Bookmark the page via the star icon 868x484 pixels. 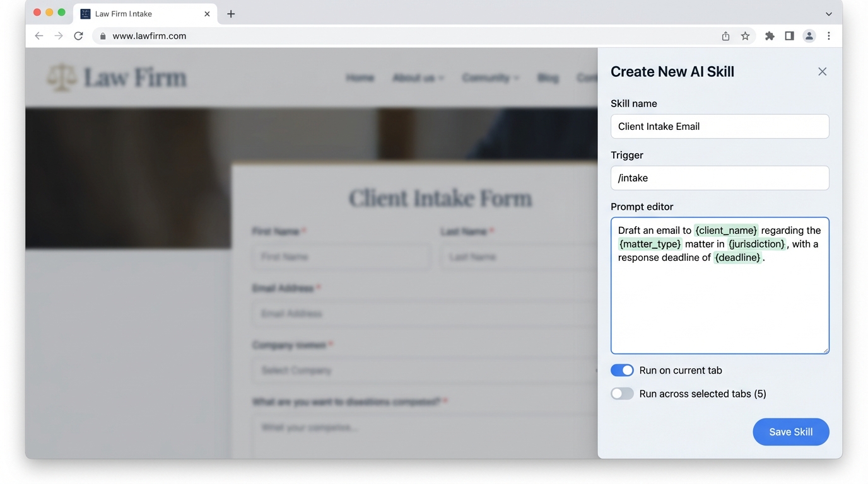(x=746, y=36)
